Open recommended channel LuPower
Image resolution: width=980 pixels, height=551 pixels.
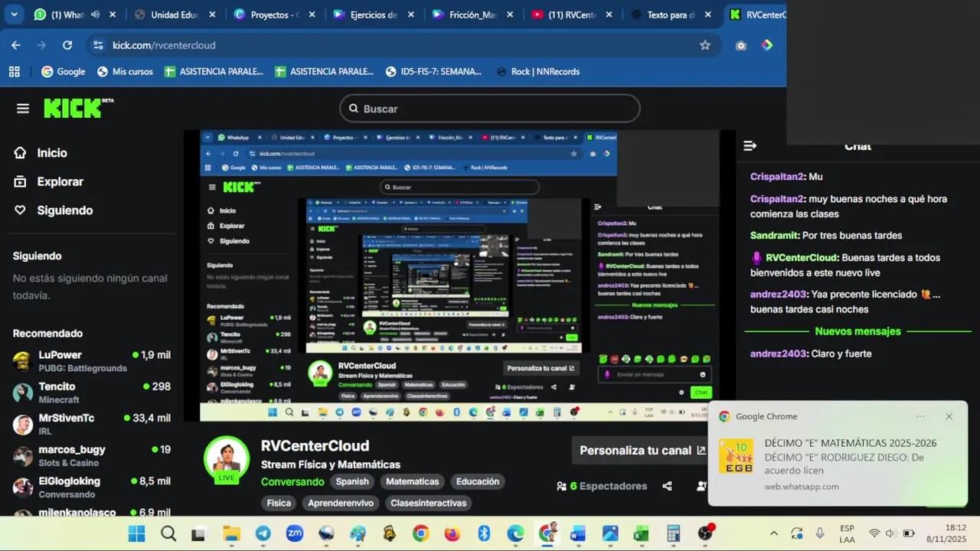click(92, 361)
